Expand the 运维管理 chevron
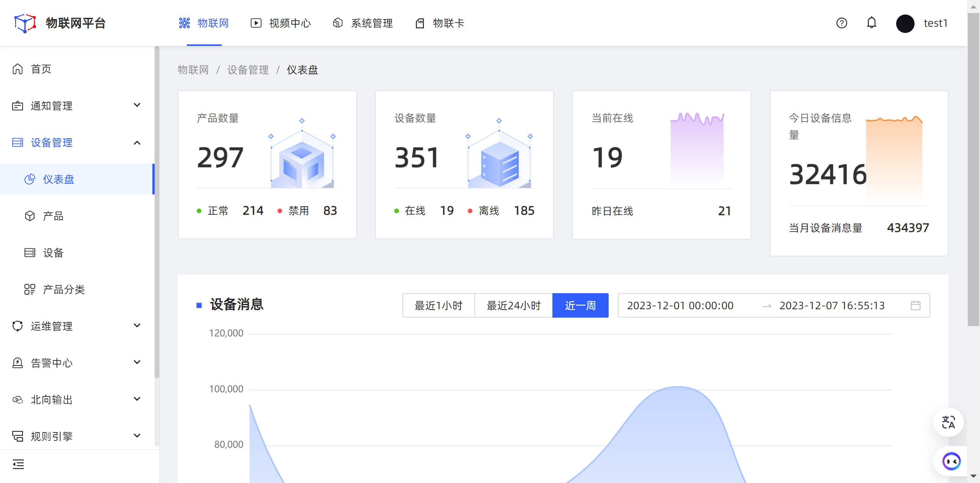Viewport: 980px width, 483px height. coord(137,325)
